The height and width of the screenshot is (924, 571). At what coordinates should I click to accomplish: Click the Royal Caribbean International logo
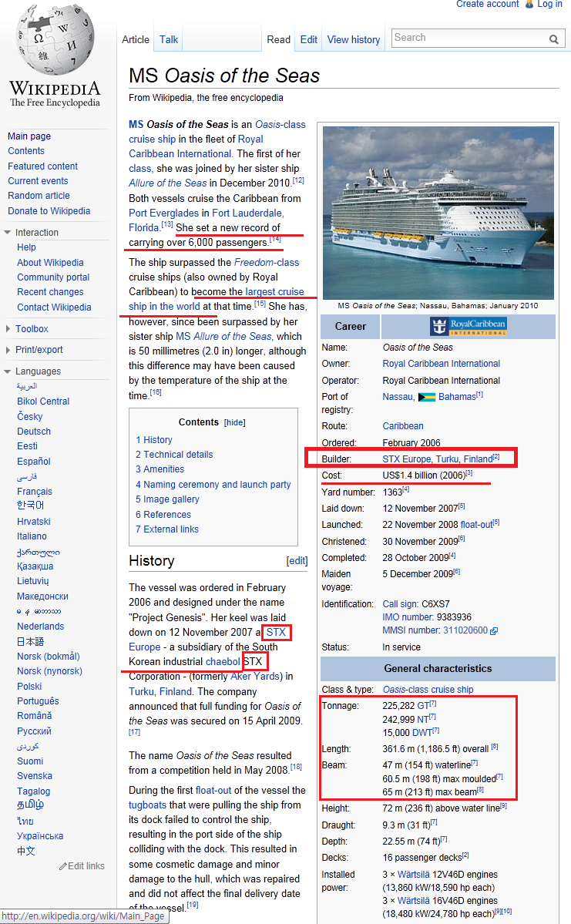[469, 326]
